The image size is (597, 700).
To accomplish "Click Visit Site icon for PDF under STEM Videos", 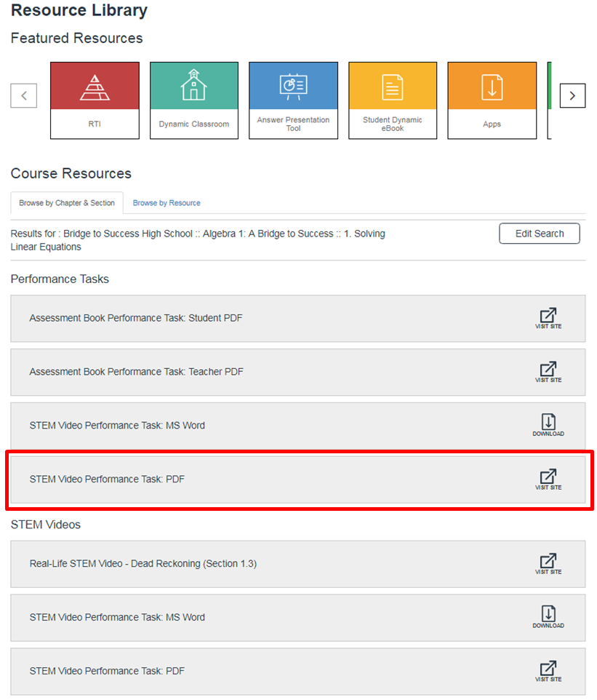I will (x=548, y=671).
